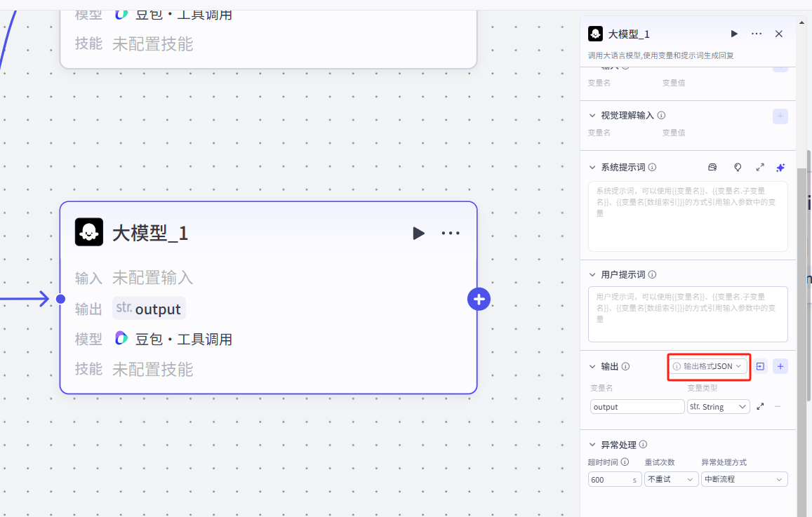This screenshot has height=517, width=812.
Task: Run the 大模型_1 node on canvas
Action: 418,234
